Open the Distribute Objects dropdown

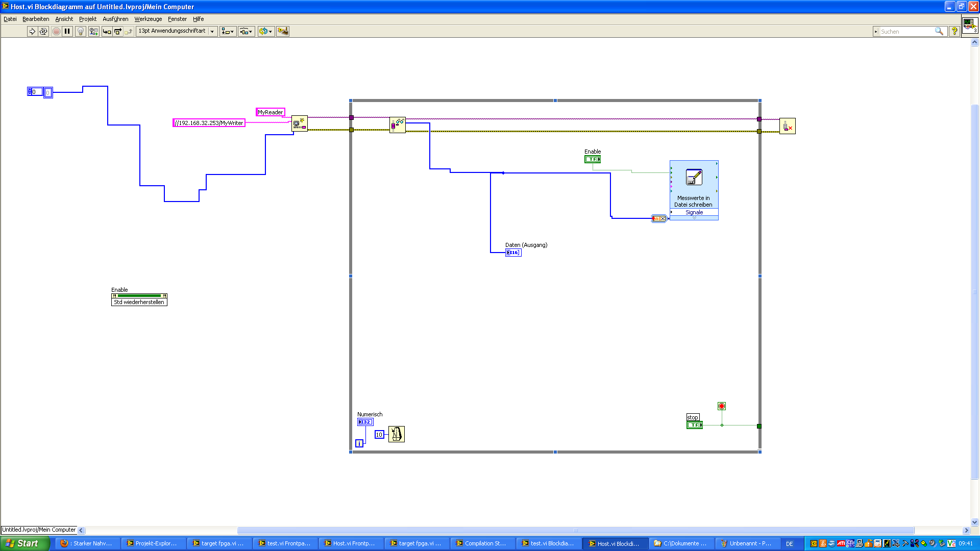(246, 32)
